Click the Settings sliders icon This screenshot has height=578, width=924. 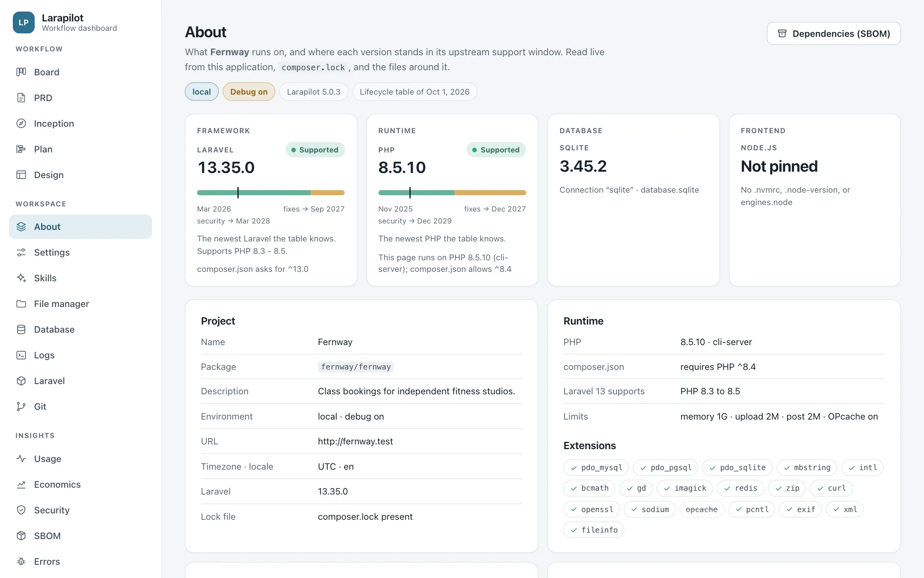click(x=21, y=252)
